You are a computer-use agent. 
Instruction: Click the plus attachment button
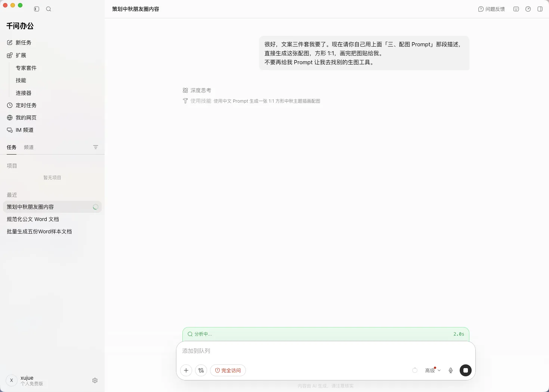[186, 370]
